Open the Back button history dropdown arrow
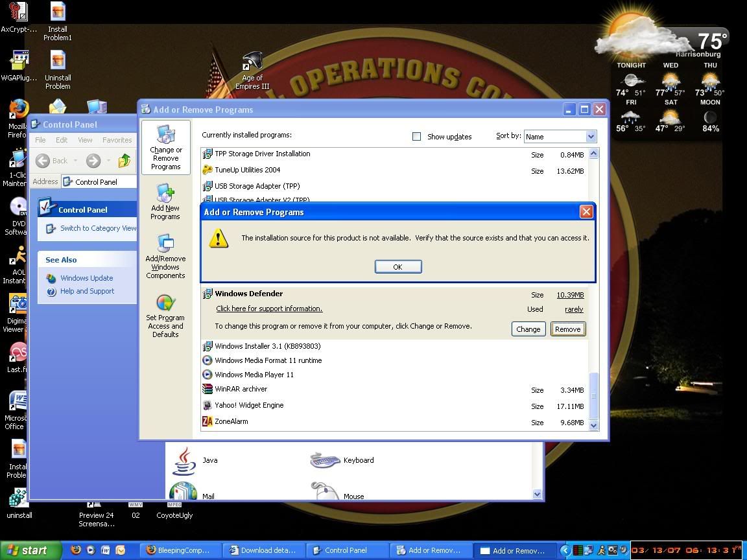This screenshot has width=747, height=560. coord(75,161)
